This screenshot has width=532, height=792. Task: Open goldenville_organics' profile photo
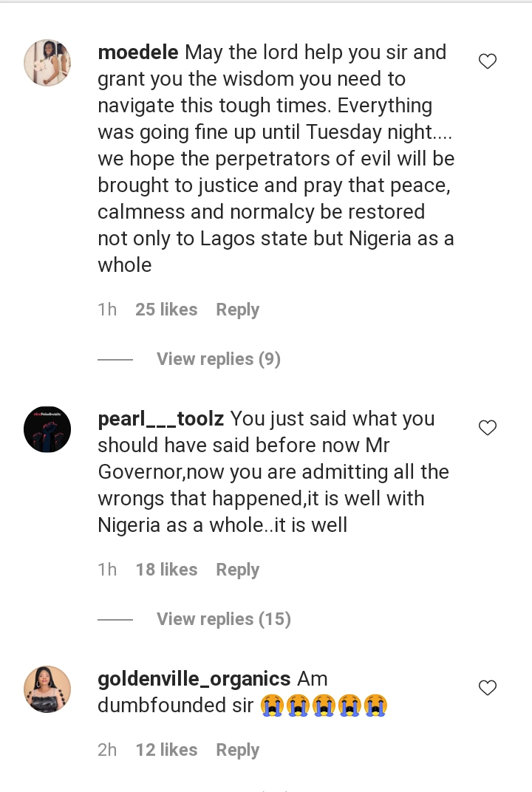tap(47, 689)
